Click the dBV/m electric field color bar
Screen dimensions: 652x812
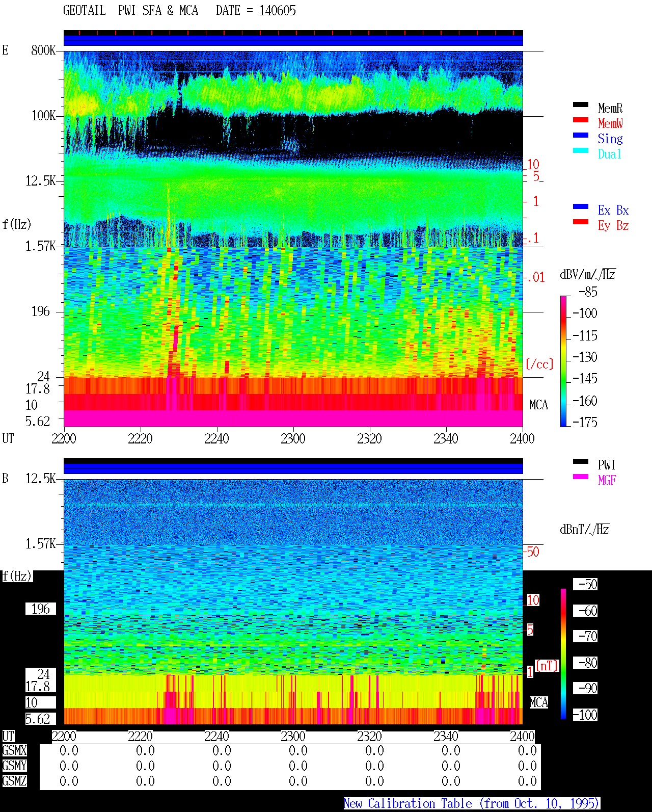click(x=563, y=361)
